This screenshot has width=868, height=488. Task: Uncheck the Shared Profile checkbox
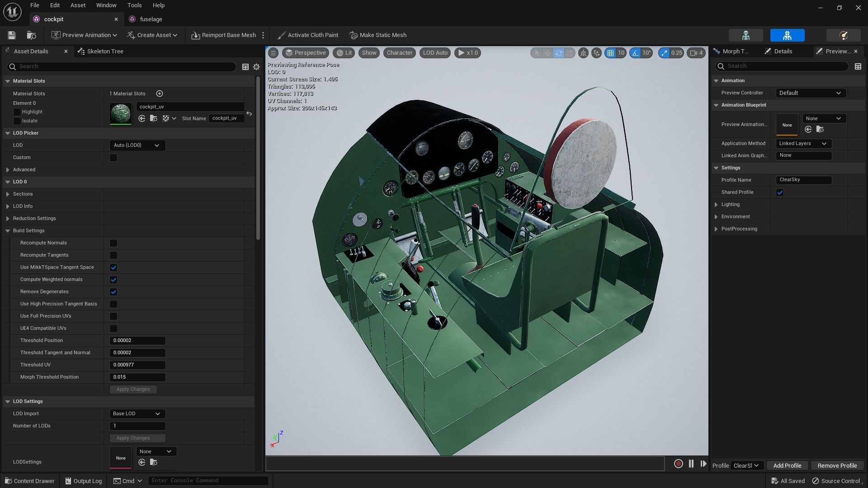[780, 192]
